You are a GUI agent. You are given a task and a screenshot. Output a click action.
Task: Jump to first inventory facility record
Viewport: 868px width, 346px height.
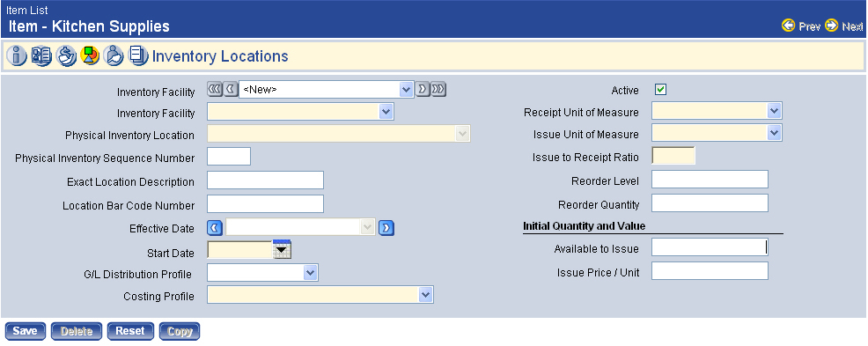(x=214, y=89)
